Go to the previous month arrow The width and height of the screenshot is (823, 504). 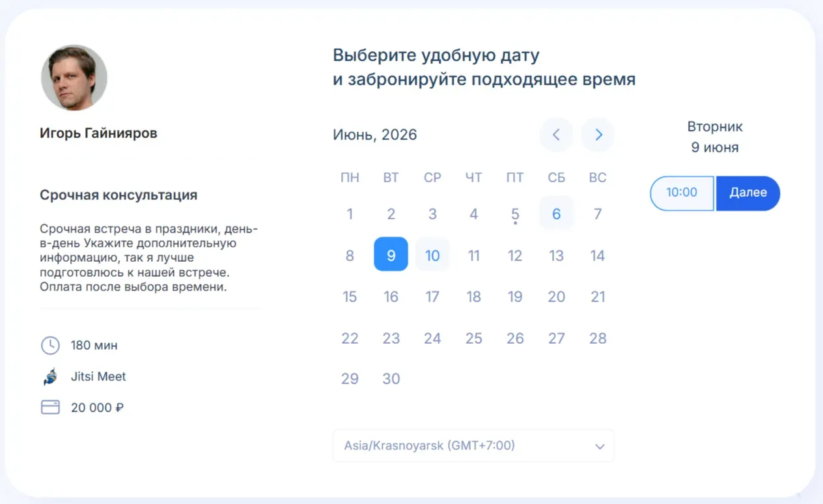pos(556,135)
